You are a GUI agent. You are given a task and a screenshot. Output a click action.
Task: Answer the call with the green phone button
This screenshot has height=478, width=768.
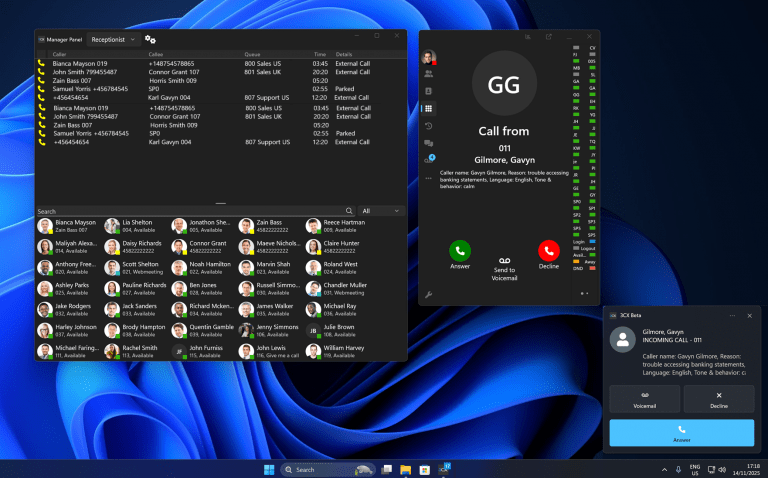coord(460,251)
